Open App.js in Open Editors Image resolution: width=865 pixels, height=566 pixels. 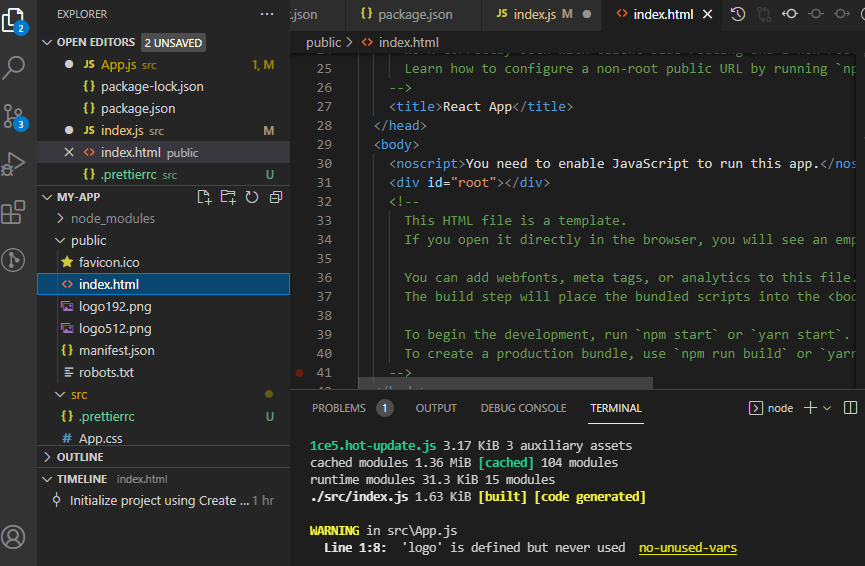point(163,65)
